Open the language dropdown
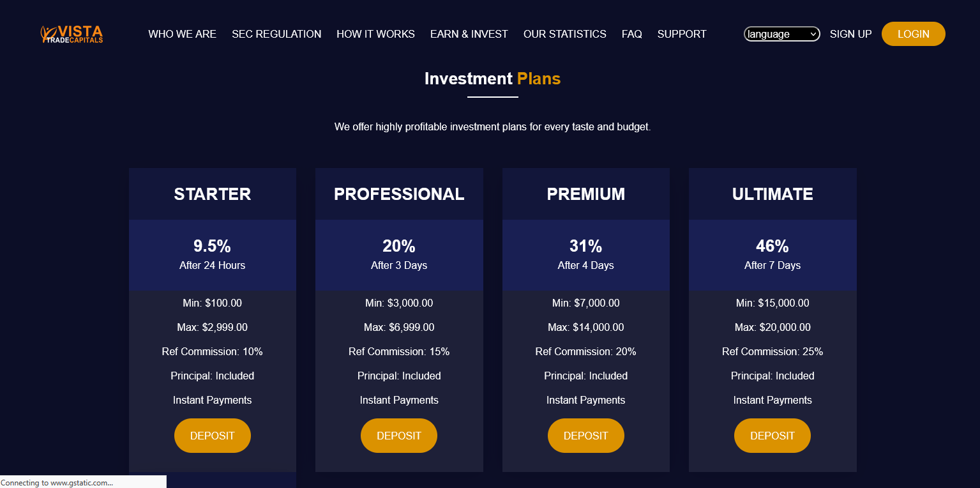Image resolution: width=980 pixels, height=488 pixels. click(782, 34)
